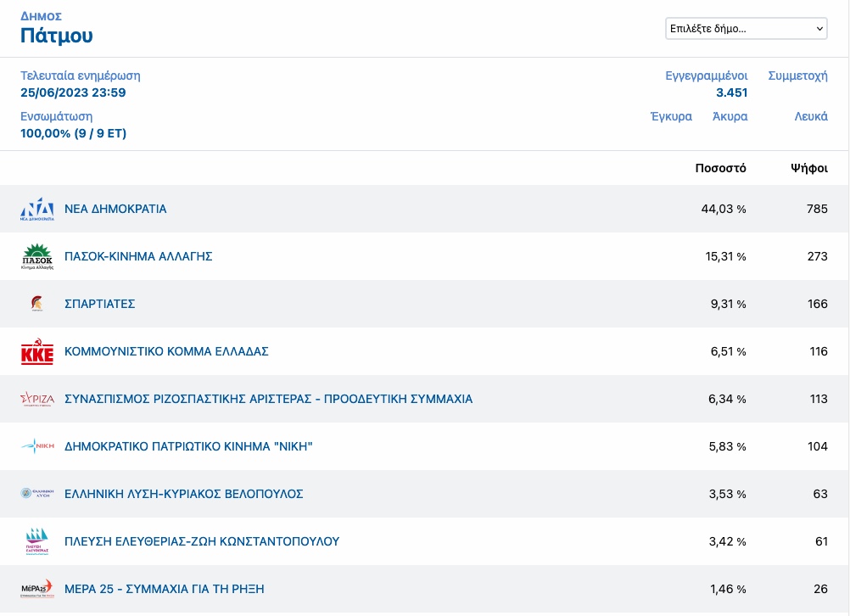850x616 pixels.
Task: Click the ΠΑΣΟΚ green sun logo
Action: (37, 256)
